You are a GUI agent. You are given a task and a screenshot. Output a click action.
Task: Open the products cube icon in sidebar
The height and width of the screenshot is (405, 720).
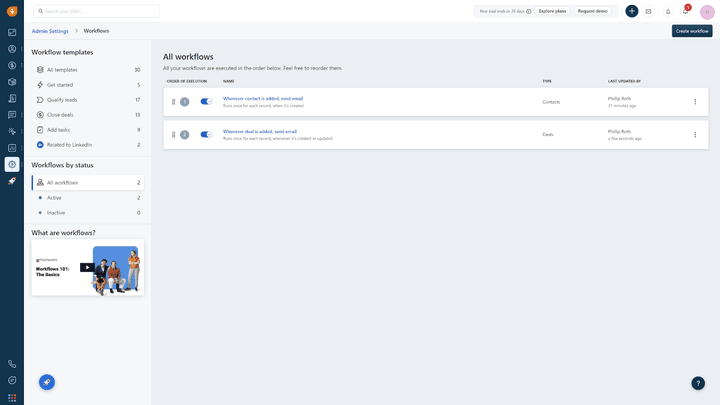(12, 82)
